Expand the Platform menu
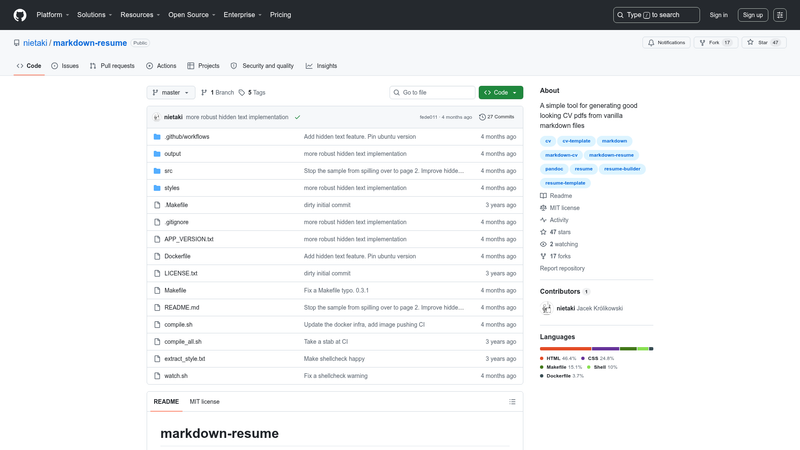The width and height of the screenshot is (800, 450). [53, 15]
